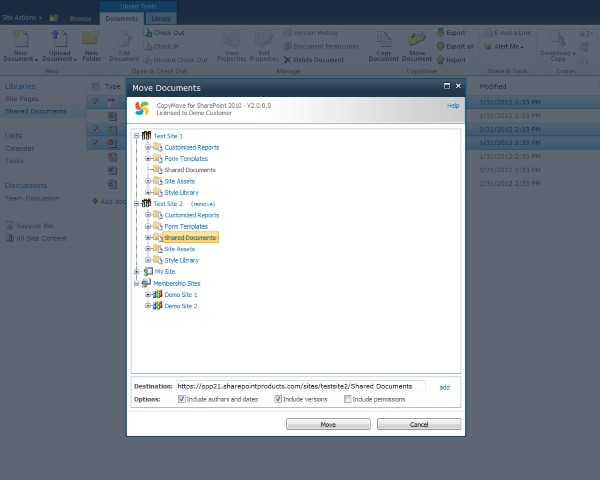This screenshot has width=600, height=480.
Task: Open the Site Actions menu
Action: pos(21,18)
